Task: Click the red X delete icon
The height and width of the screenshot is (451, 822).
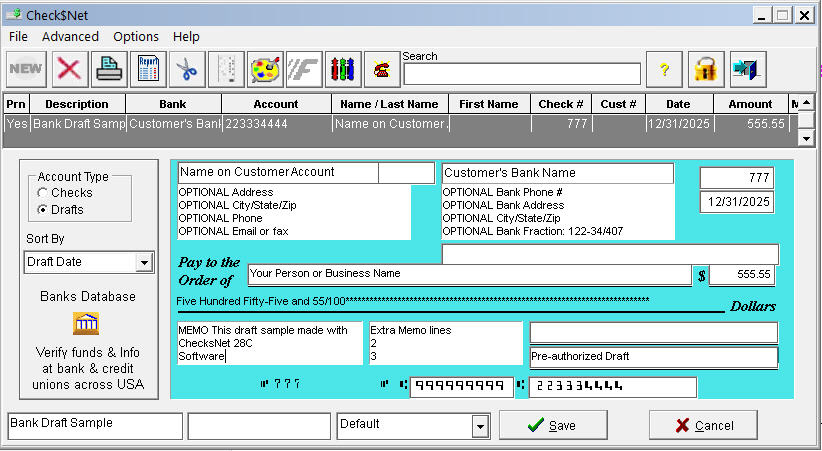Action: tap(69, 69)
